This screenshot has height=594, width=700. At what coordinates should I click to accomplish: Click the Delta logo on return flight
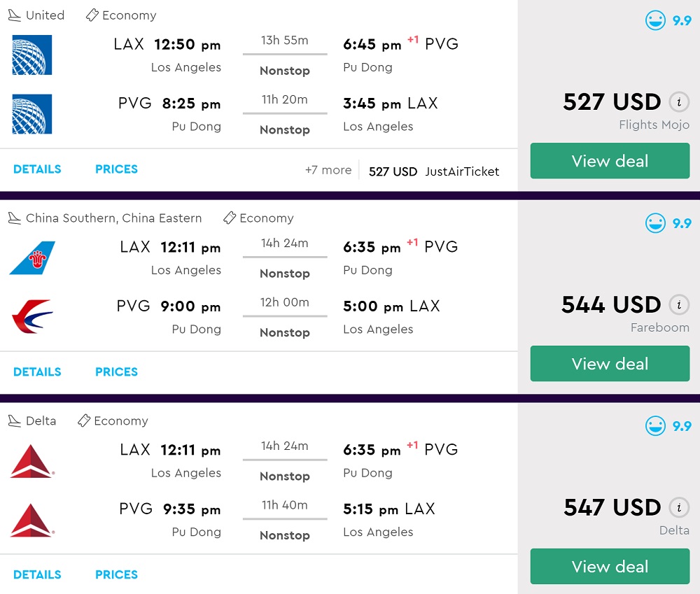click(32, 520)
